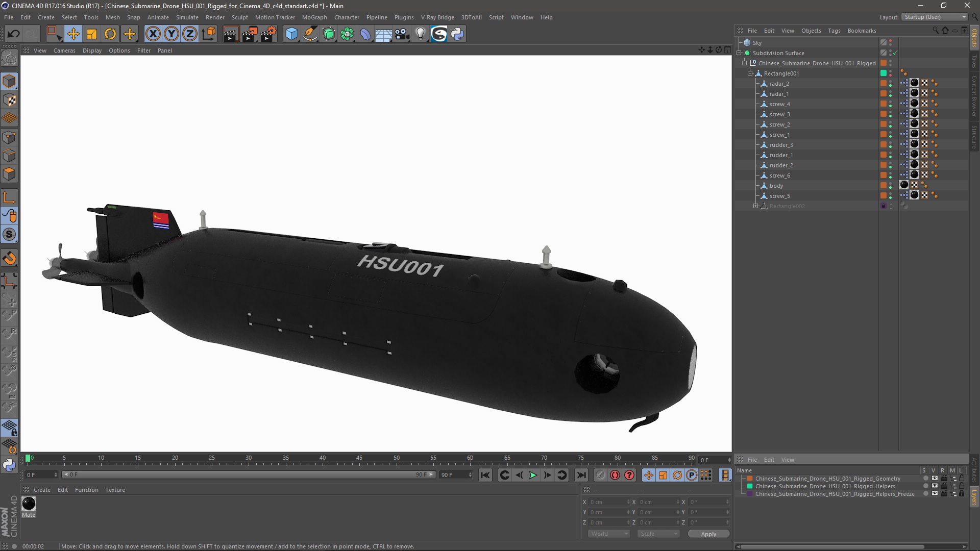Screen dimensions: 980x551
Task: Click the orange layer swatch of screw_4
Action: click(884, 104)
